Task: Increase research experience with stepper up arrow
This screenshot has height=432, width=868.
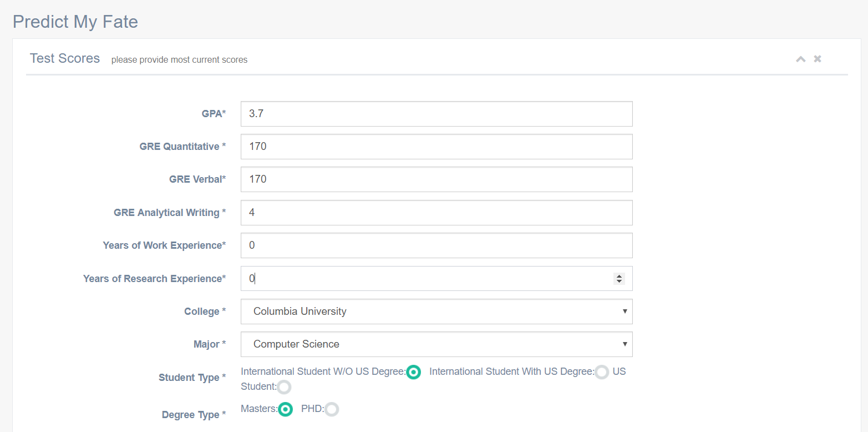Action: 619,276
